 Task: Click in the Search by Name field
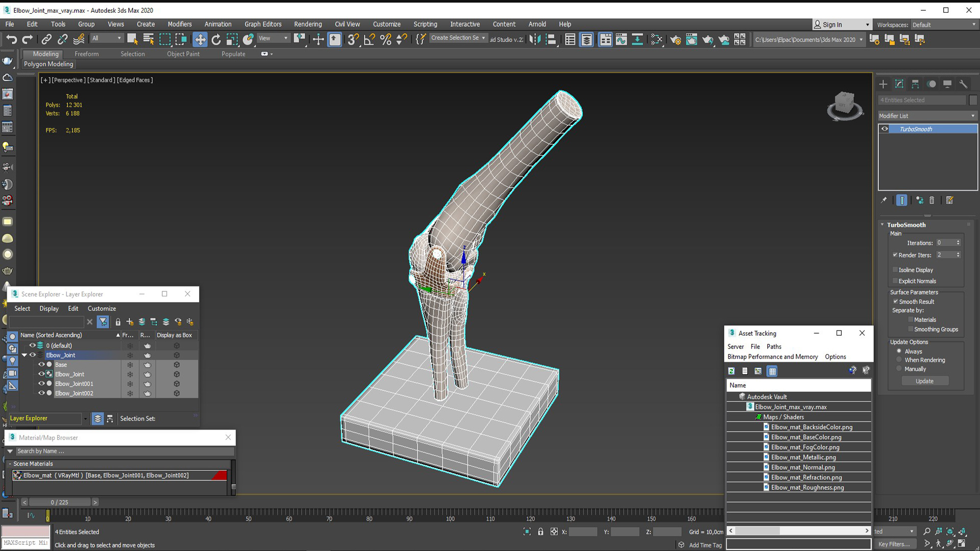click(x=124, y=451)
